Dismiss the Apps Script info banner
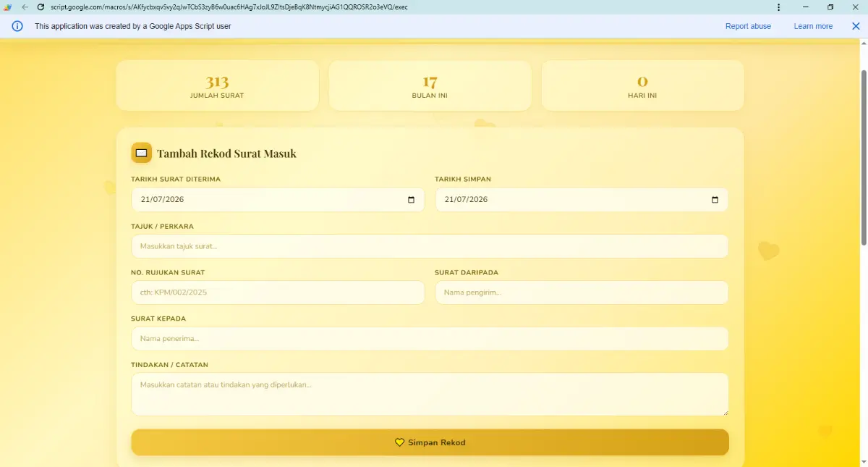Image resolution: width=868 pixels, height=467 pixels. pos(856,26)
